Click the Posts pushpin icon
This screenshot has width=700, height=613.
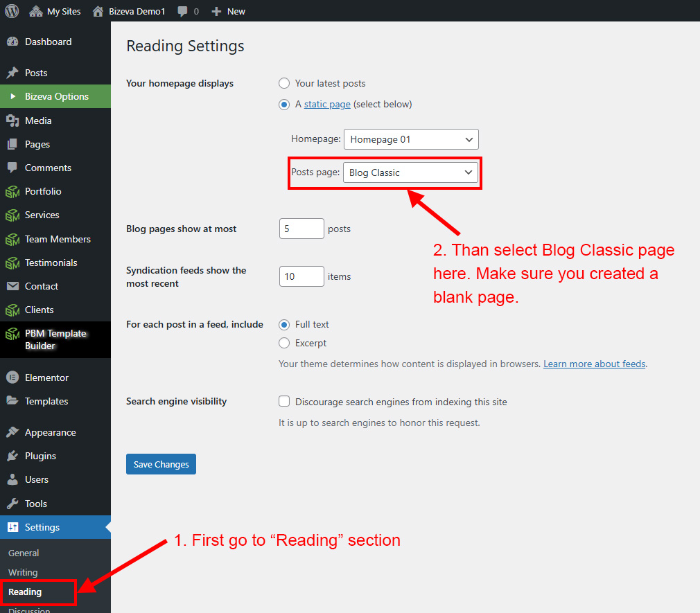coord(12,73)
